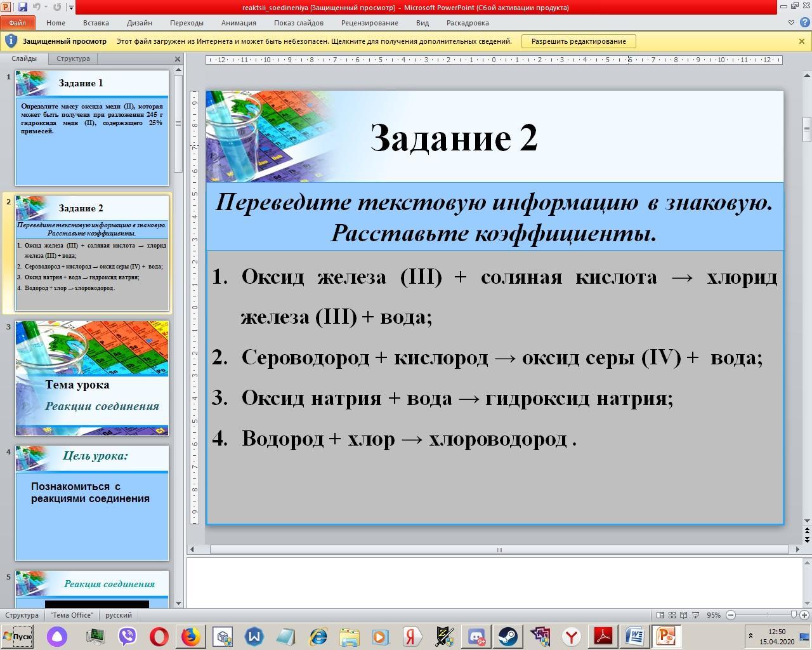
Task: Open the Файл tab
Action: click(18, 23)
